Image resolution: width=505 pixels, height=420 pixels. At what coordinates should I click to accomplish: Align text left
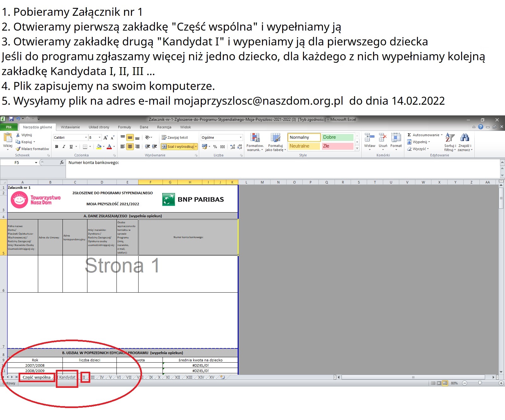coord(123,147)
